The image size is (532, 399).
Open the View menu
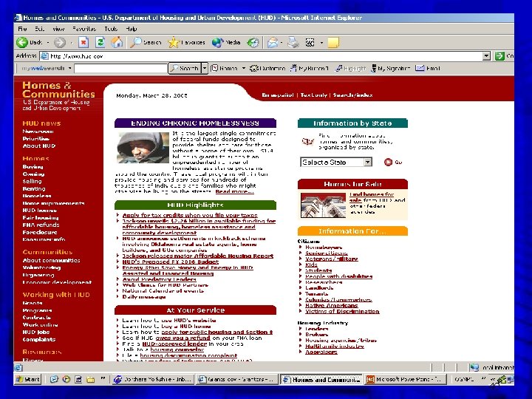click(58, 29)
